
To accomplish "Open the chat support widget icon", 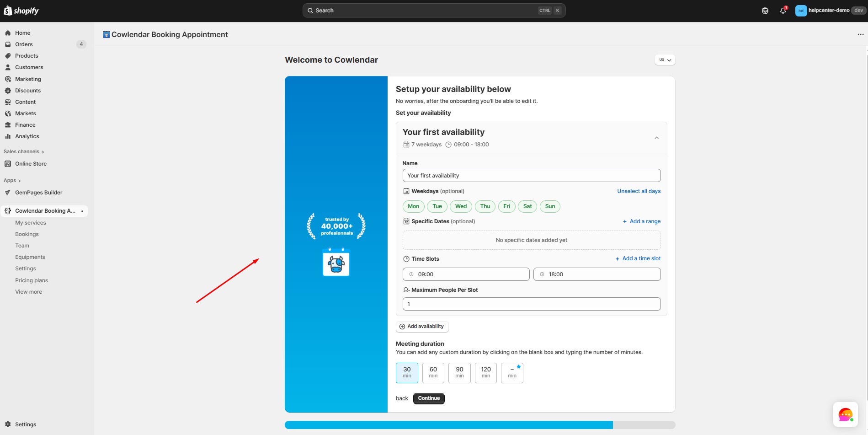I will point(845,414).
